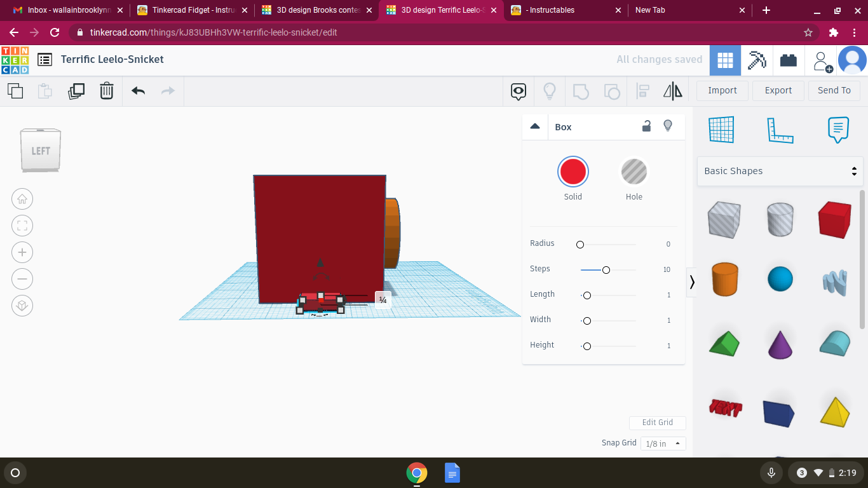Image resolution: width=868 pixels, height=488 pixels.
Task: Pick the blue Sphere shape
Action: [780, 279]
